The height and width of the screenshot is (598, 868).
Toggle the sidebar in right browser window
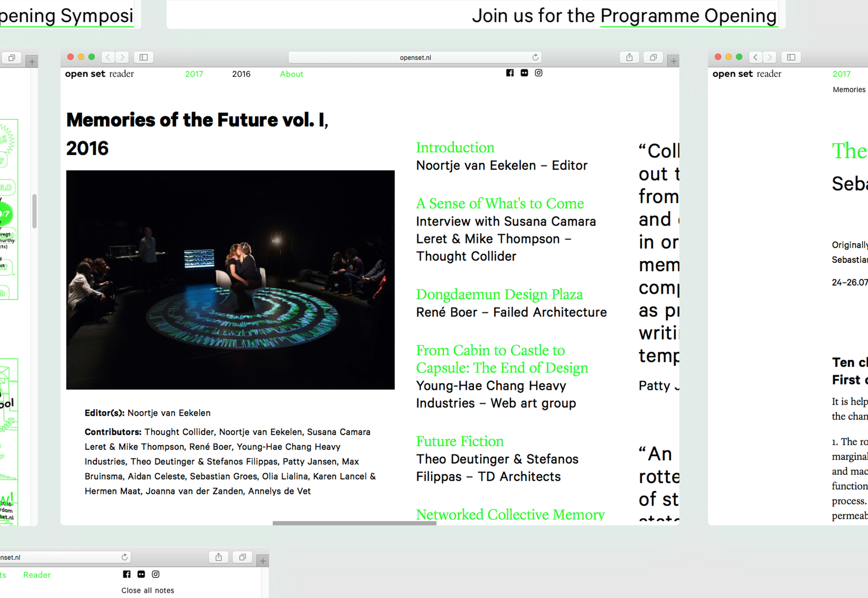791,57
